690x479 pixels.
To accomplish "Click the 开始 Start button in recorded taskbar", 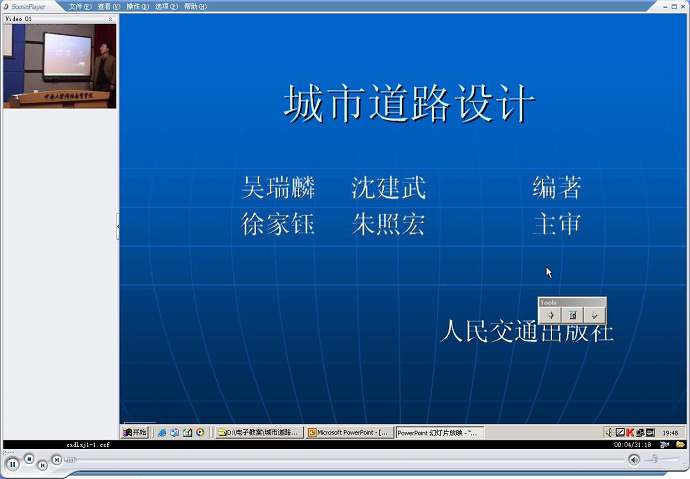I will point(135,432).
